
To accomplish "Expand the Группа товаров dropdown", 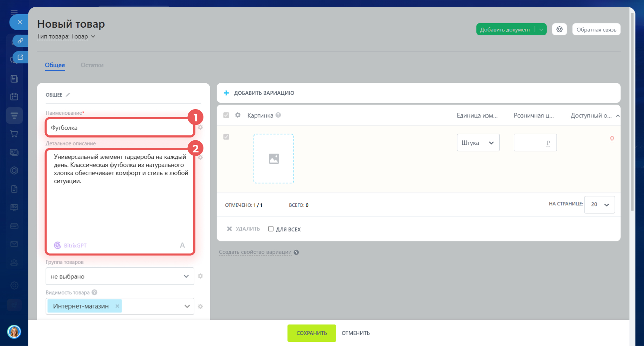I will pyautogui.click(x=120, y=276).
